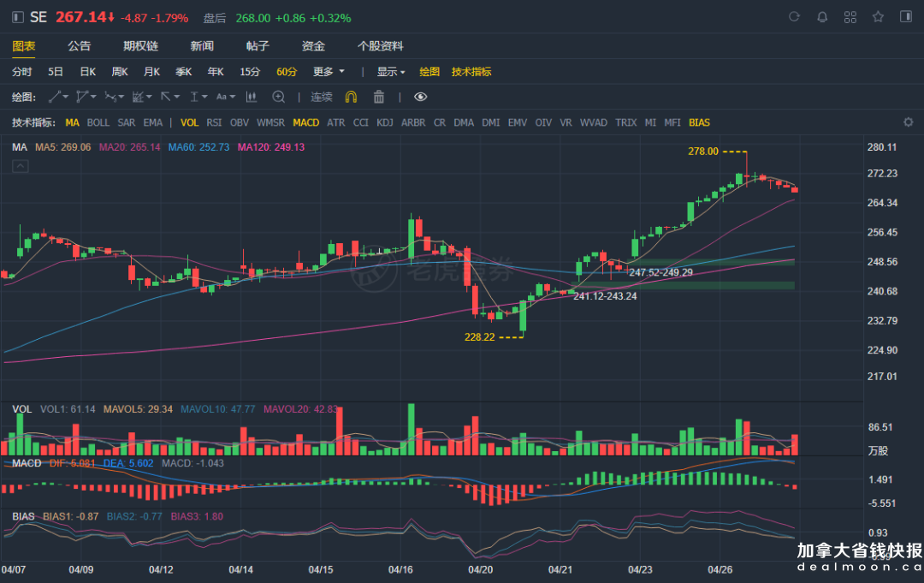
Task: Open the four-square grid layout icon
Action: tap(850, 17)
